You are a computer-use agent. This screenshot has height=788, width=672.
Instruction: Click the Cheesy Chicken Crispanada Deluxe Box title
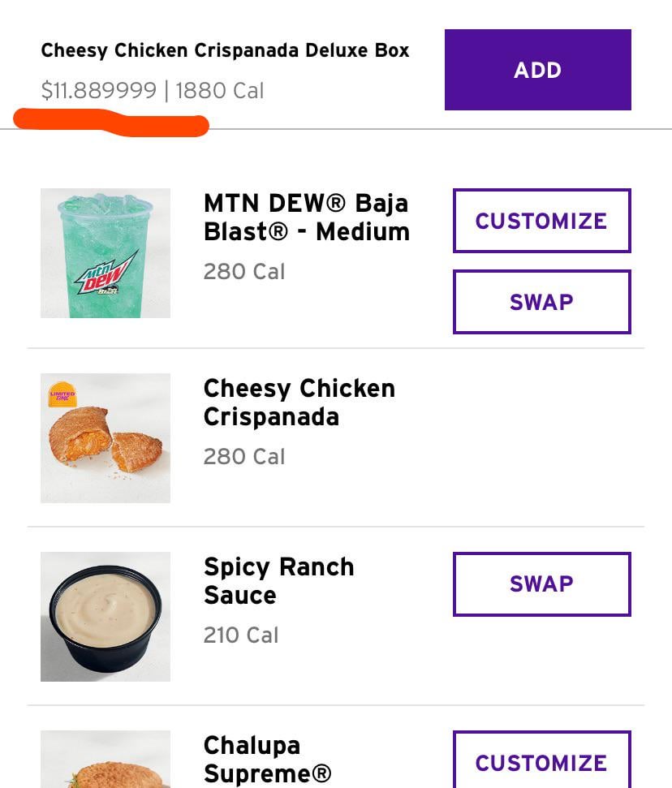click(225, 50)
